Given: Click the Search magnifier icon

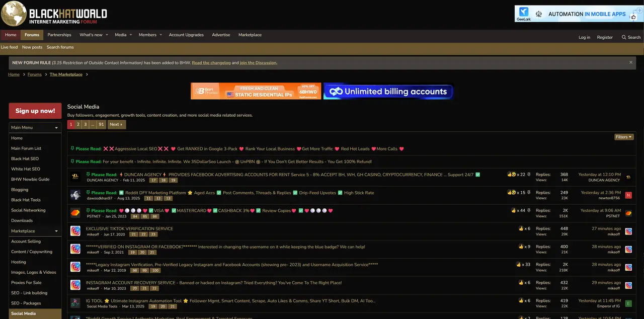Looking at the screenshot, I should tap(624, 37).
